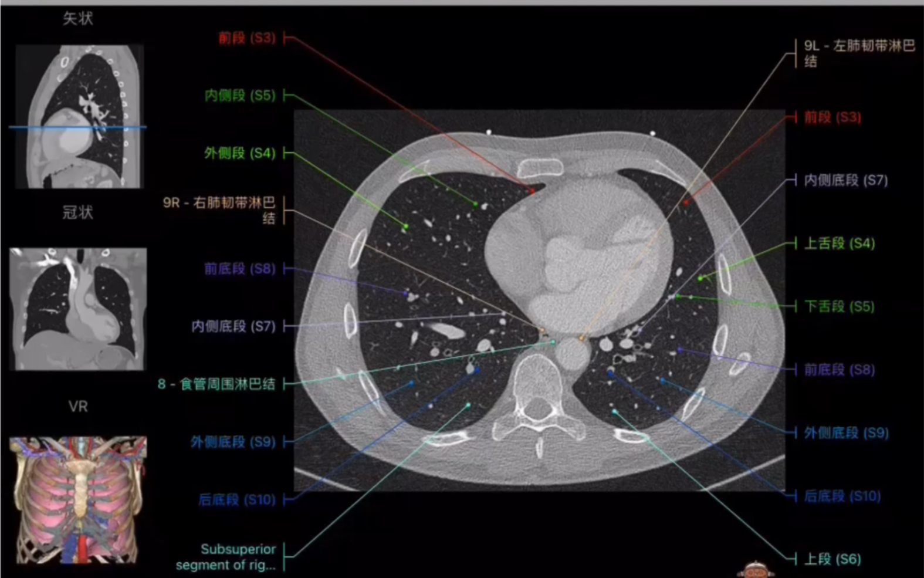
Task: Click right-side label 后底段 (S10)
Action: pos(842,496)
